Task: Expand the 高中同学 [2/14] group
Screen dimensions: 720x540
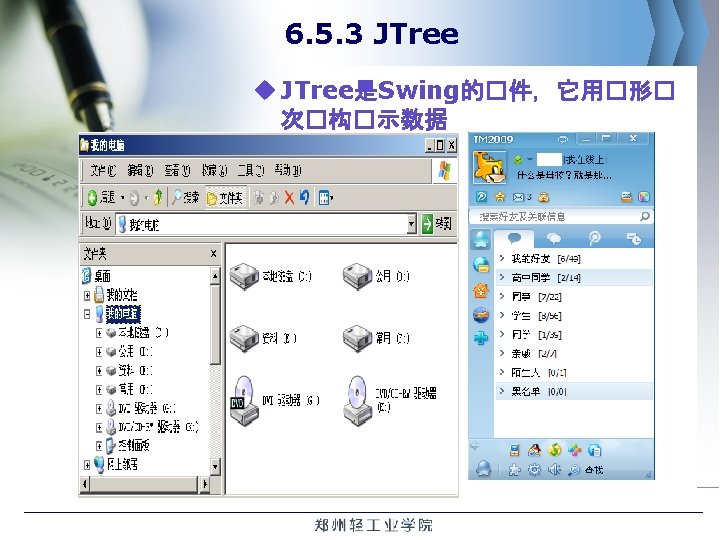Action: (502, 277)
